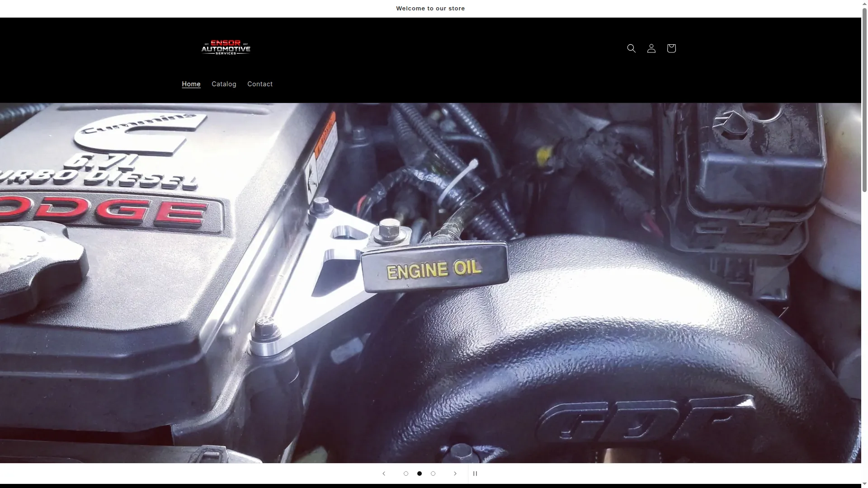
Task: Select the first slide dot
Action: coord(406,474)
